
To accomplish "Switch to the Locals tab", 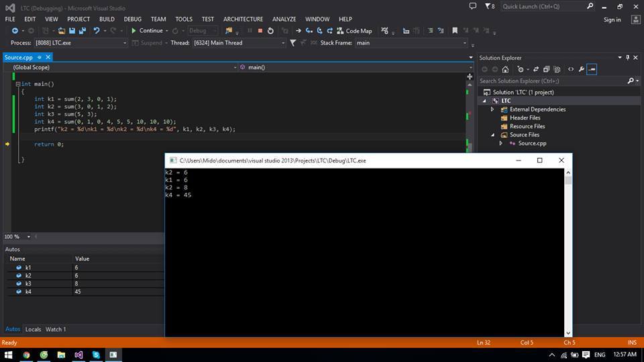I will 33,329.
